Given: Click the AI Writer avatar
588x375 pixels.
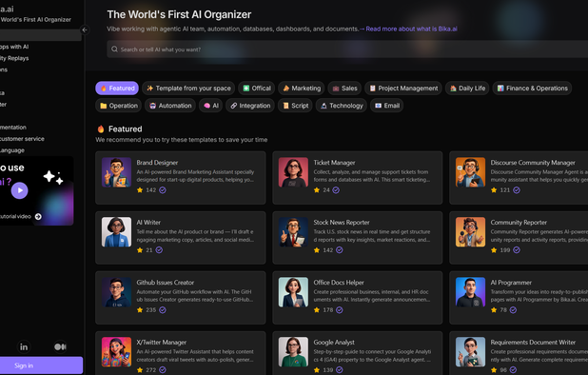Looking at the screenshot, I should 116,231.
